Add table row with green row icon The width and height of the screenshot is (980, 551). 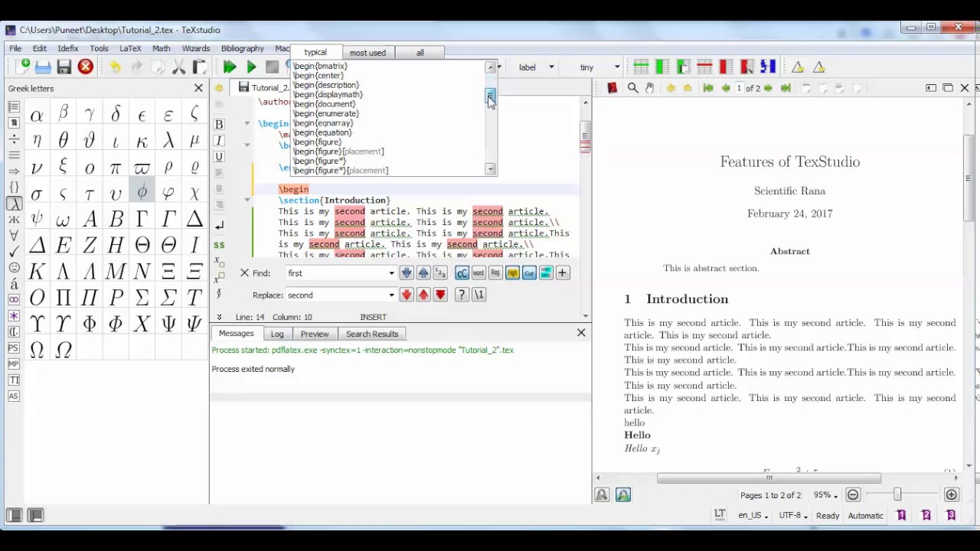coord(642,67)
